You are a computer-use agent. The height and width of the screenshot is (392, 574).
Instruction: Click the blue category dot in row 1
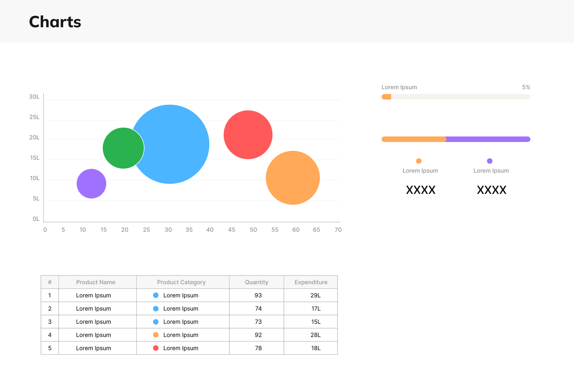coord(156,295)
